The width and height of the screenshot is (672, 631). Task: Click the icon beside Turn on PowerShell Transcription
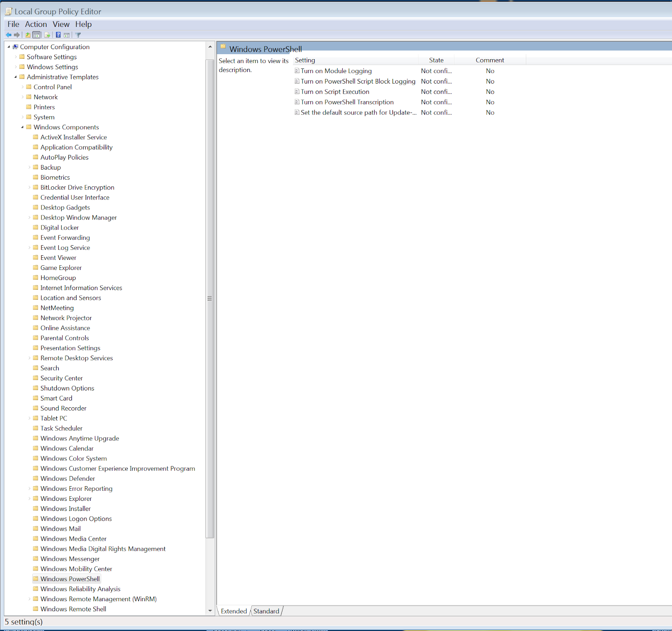297,102
